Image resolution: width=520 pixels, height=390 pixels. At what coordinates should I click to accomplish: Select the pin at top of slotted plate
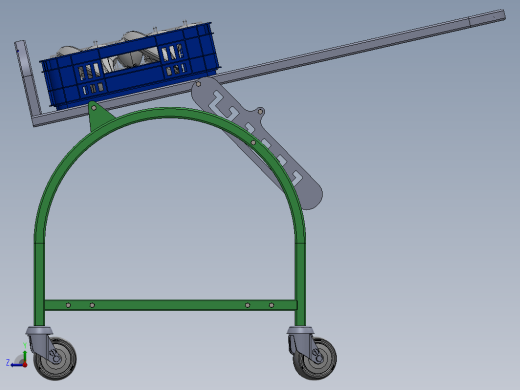198,84
